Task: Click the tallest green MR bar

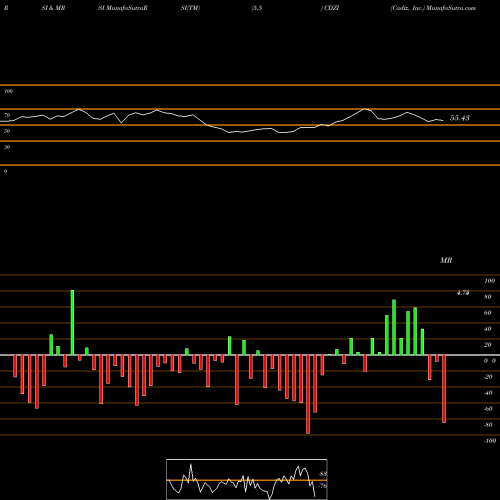Action: tap(72, 322)
